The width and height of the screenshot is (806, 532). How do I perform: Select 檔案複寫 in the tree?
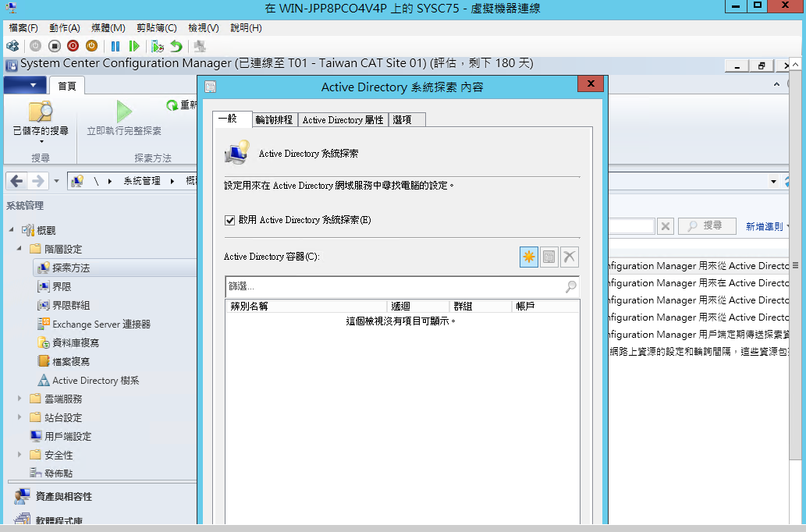point(71,362)
